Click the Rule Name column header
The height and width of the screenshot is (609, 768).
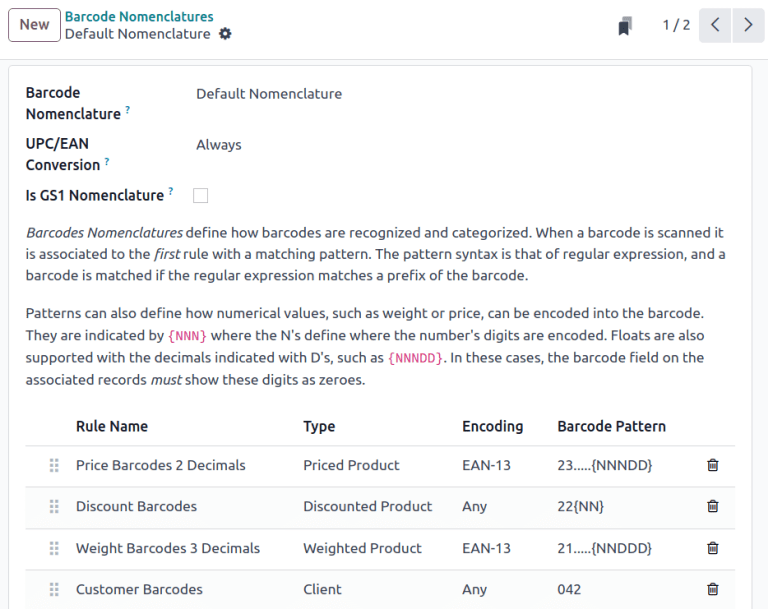(112, 426)
